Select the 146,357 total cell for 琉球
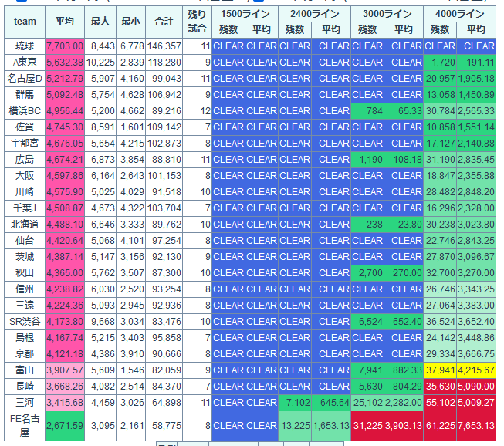 pyautogui.click(x=164, y=46)
